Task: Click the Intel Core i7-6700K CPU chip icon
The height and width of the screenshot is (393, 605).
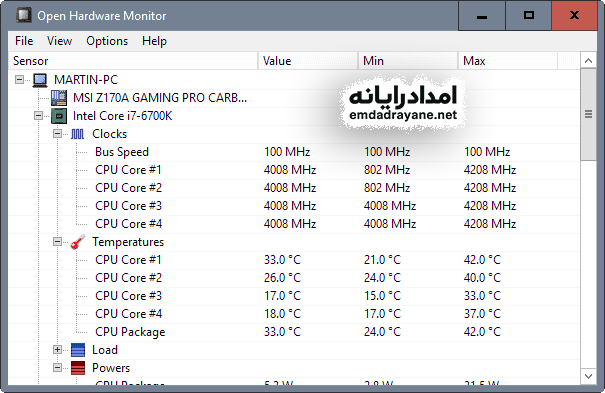Action: (x=59, y=116)
